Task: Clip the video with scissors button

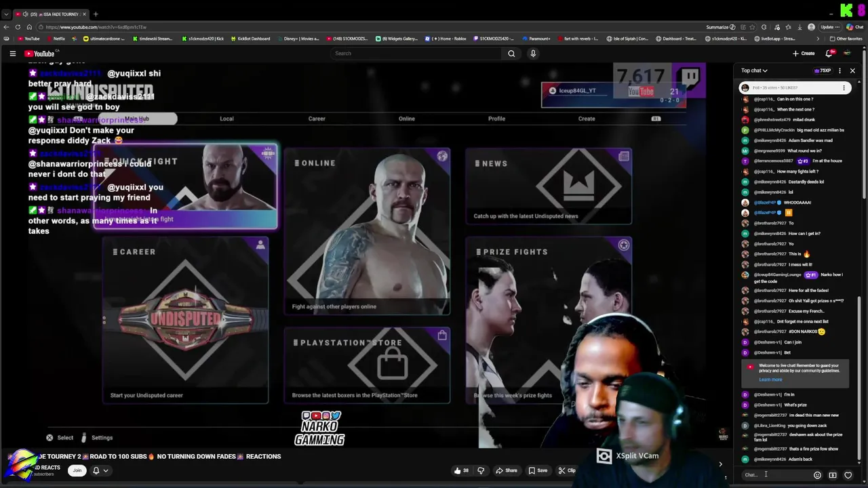Action: (567, 470)
